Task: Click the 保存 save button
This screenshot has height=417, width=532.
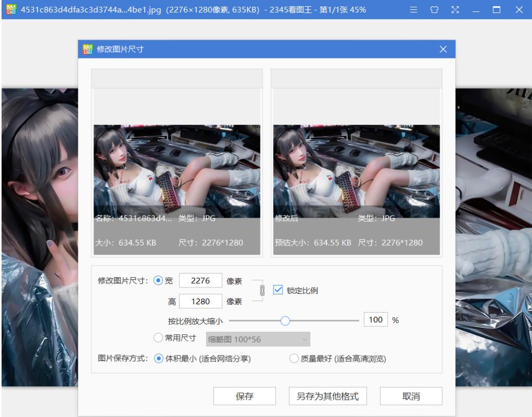Action: pos(244,396)
